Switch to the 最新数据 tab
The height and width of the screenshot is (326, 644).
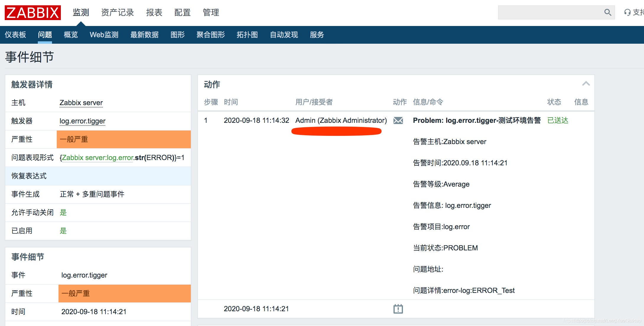coord(144,35)
